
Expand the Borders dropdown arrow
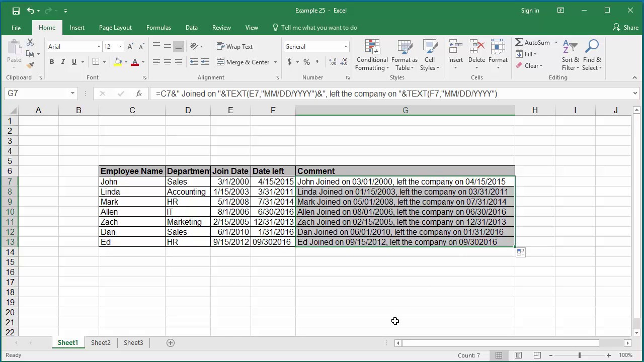tap(104, 62)
